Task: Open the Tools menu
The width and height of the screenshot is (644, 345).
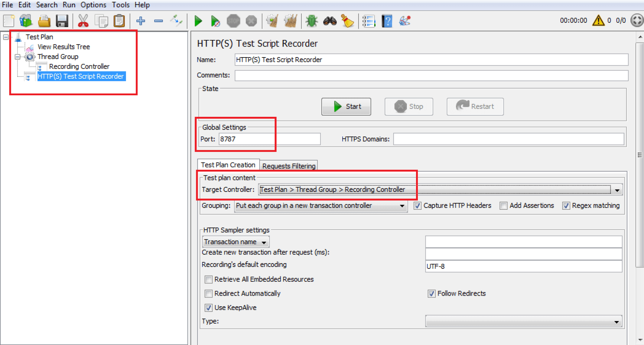Action: click(x=120, y=5)
